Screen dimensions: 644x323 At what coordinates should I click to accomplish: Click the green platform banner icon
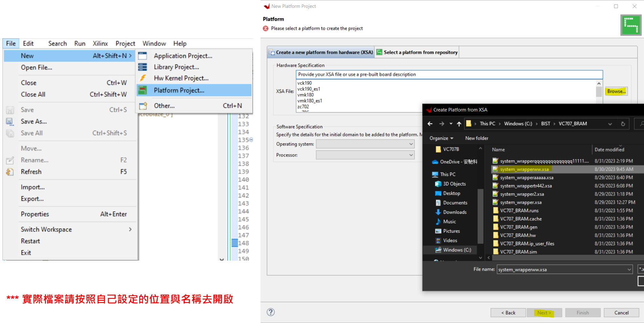[631, 25]
